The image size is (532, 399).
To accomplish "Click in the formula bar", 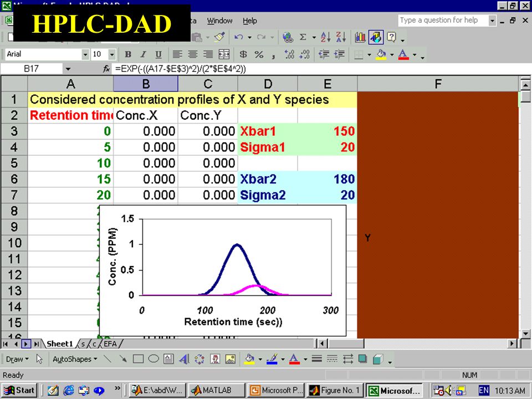I will point(321,69).
